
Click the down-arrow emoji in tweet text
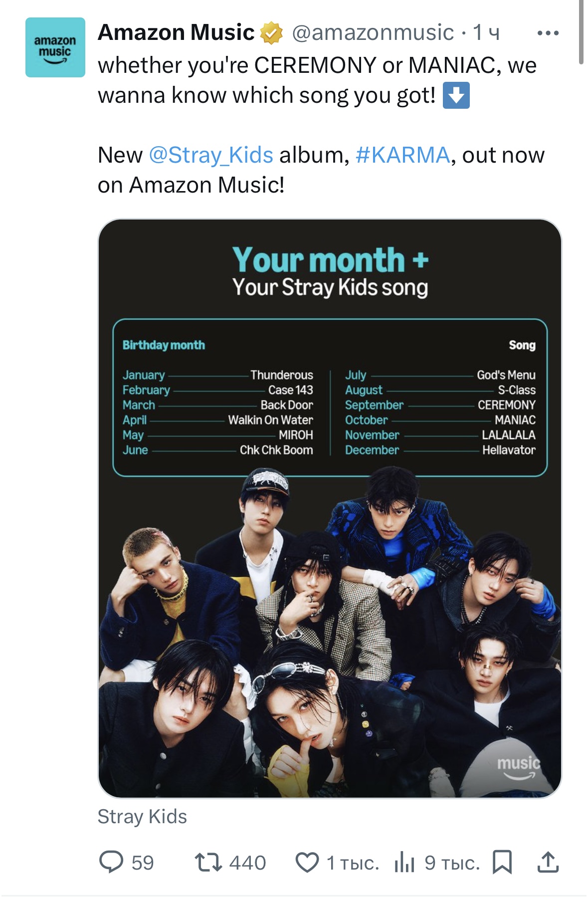click(456, 96)
